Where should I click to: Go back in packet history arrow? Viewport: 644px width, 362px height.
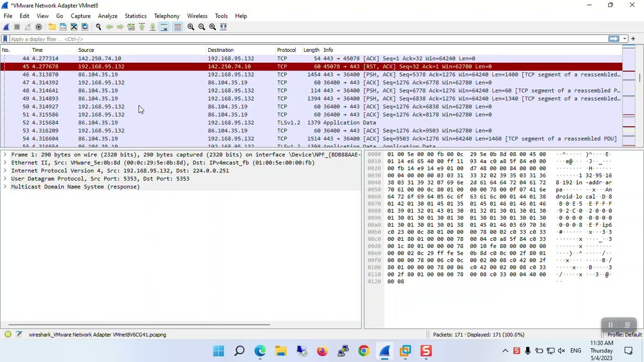tap(109, 27)
